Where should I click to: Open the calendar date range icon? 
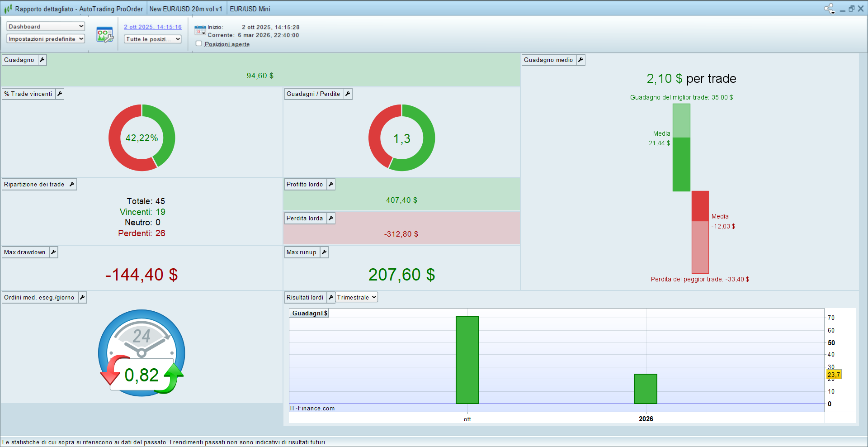pyautogui.click(x=200, y=31)
